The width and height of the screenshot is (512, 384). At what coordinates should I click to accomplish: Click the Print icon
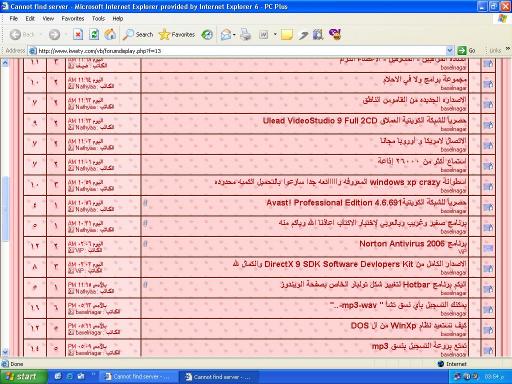click(x=246, y=34)
